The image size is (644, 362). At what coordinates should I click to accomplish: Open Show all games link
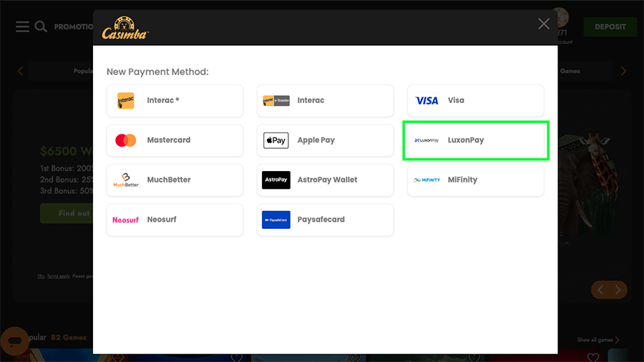598,340
